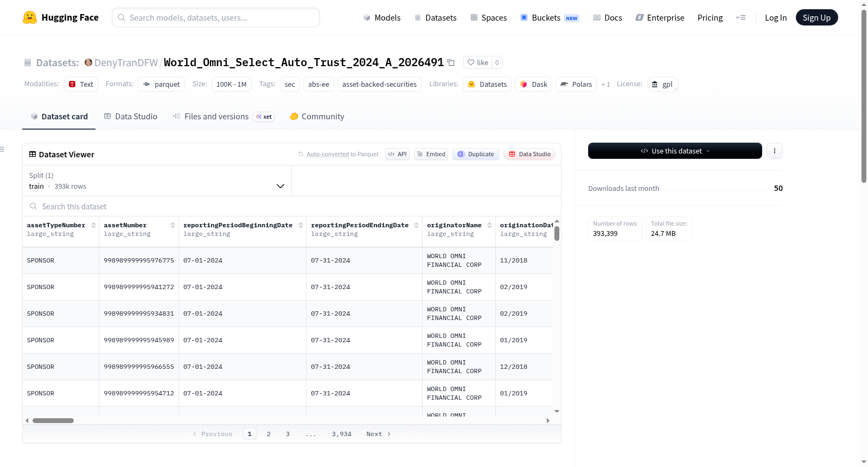
Task: Click the search magnifier in dataset search
Action: [x=34, y=206]
